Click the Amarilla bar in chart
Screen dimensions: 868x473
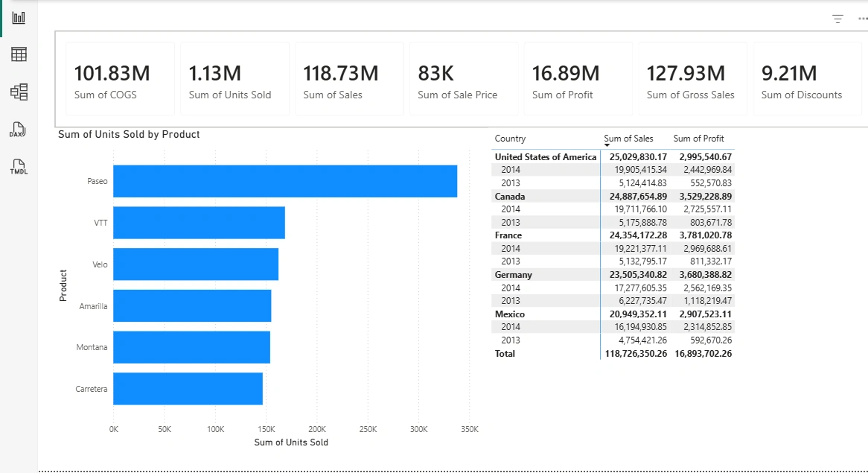coord(192,305)
